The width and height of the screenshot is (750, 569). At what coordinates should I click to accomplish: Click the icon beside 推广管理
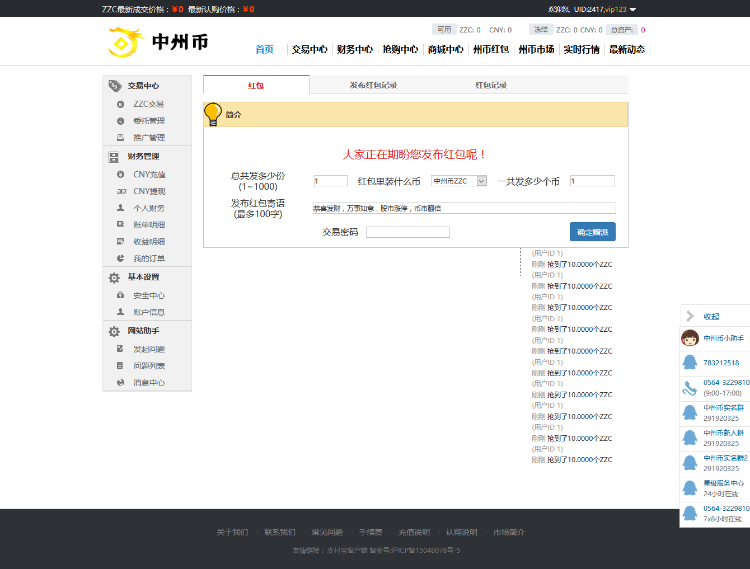tap(121, 138)
